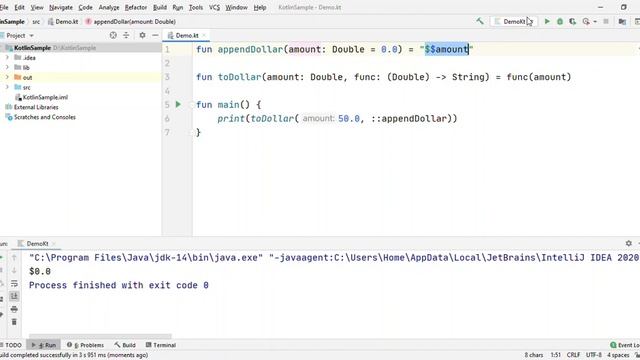
Task: Click the stop button in the toolbar
Action: point(606,21)
